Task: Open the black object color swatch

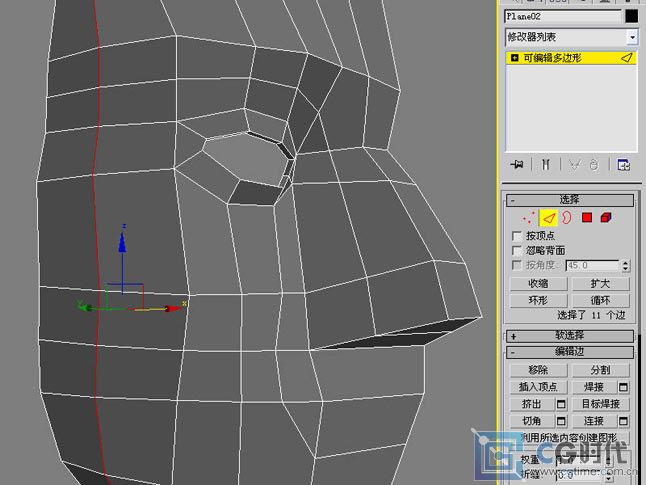Action: click(x=631, y=16)
